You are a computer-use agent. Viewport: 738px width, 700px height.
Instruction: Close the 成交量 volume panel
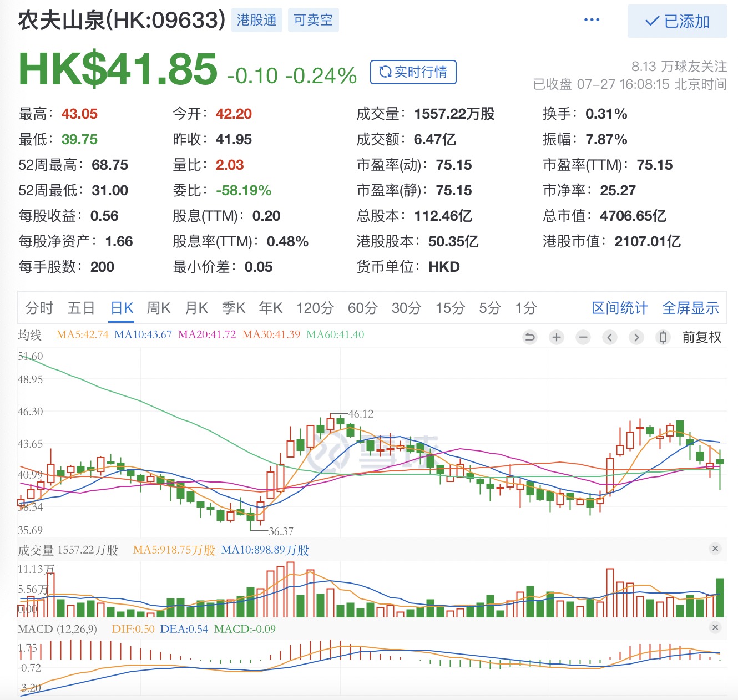[715, 549]
